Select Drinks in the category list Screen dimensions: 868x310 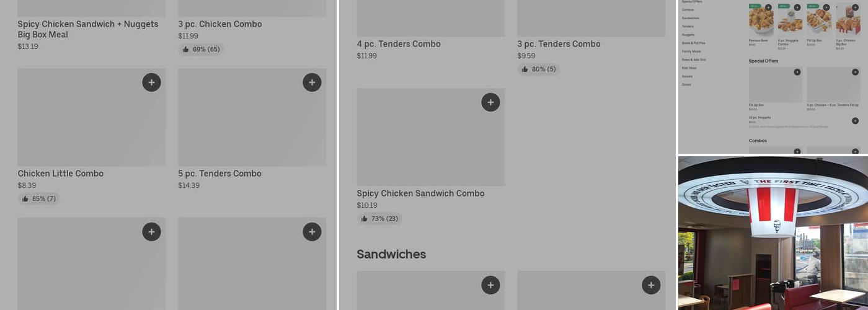(686, 84)
